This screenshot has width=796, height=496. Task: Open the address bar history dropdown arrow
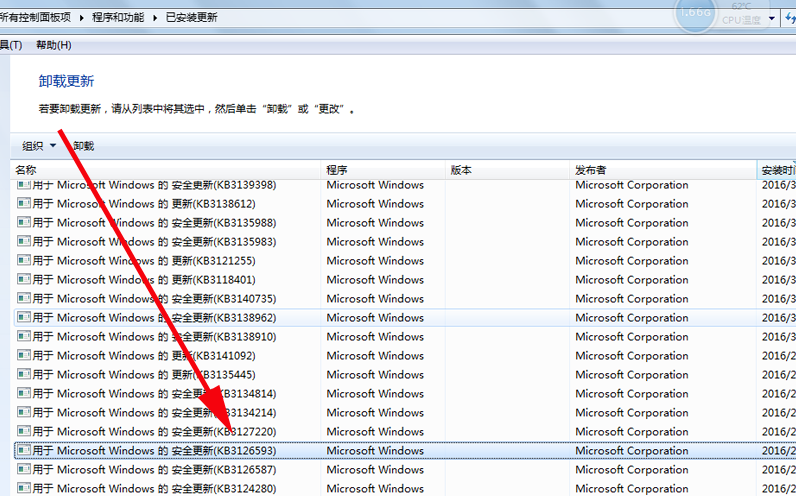(772, 18)
